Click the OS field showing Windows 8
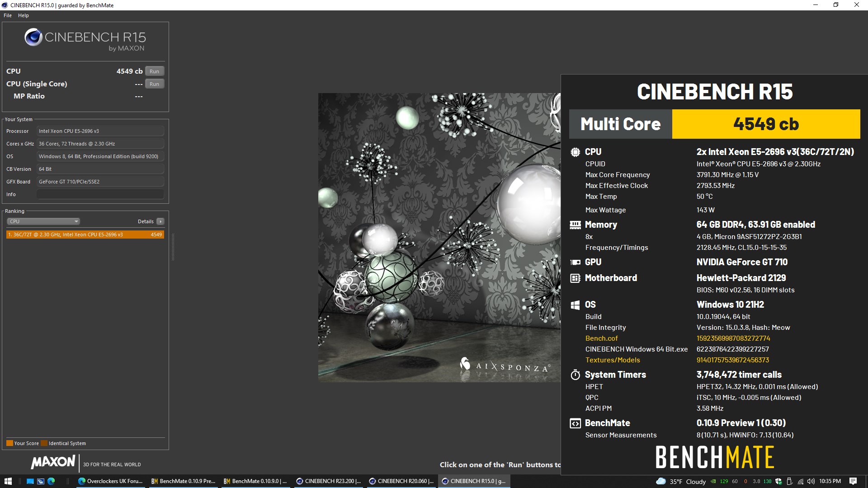 pyautogui.click(x=100, y=156)
